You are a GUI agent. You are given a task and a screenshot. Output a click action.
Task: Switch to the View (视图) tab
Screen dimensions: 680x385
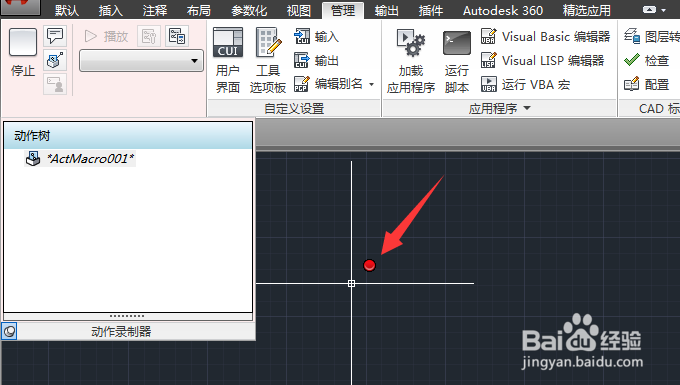299,10
